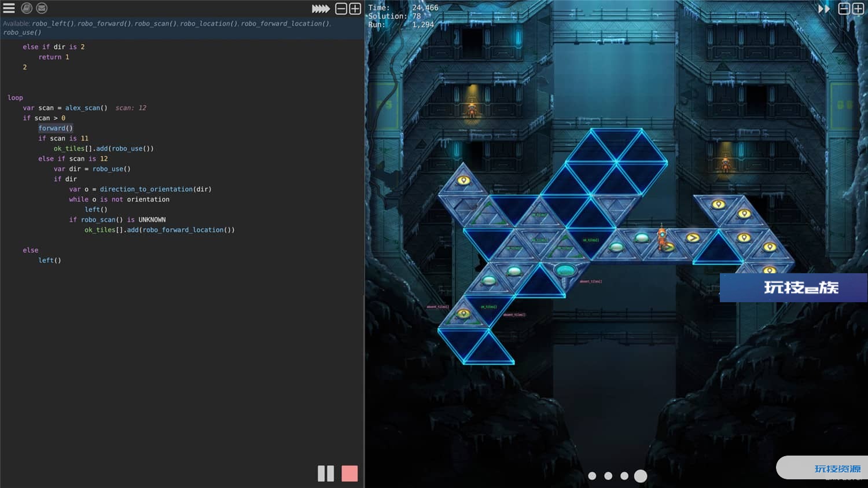868x488 pixels.
Task: Click the Time counter value 24,466
Action: 425,8
